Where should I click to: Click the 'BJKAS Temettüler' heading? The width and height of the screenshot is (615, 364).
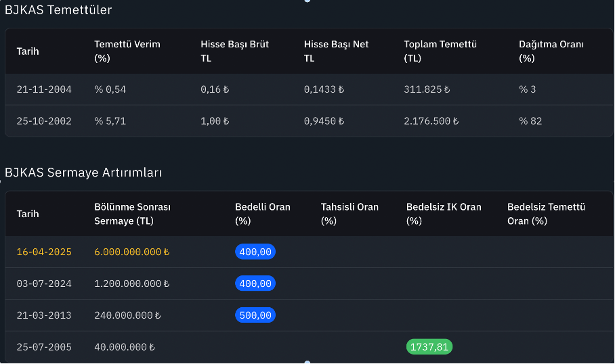click(58, 9)
